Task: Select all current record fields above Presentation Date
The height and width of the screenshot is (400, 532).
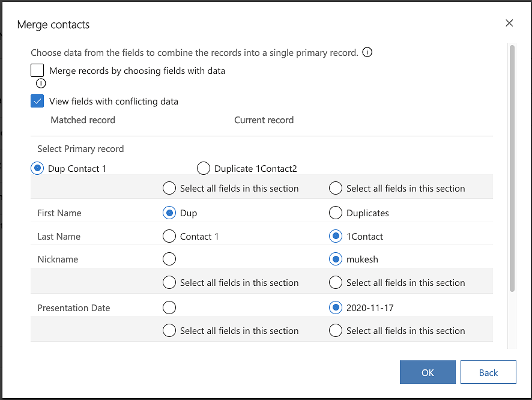Action: point(336,283)
